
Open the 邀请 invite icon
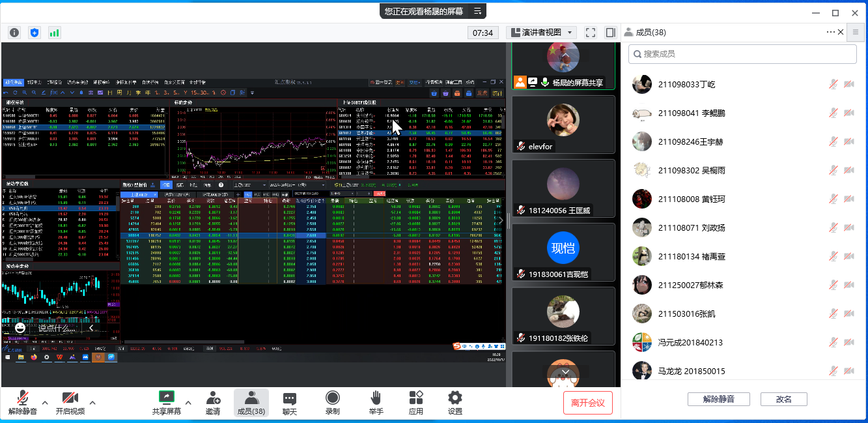[x=213, y=403]
